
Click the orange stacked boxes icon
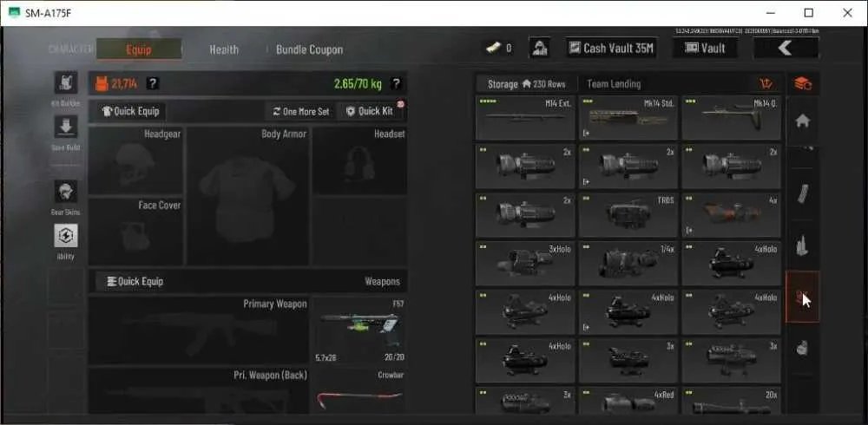click(x=803, y=84)
